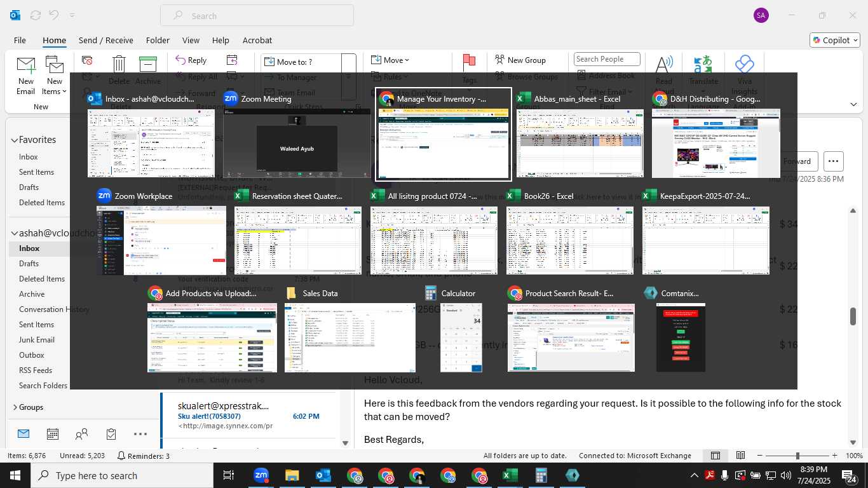
Task: Open the New Items dropdown
Action: (x=55, y=76)
